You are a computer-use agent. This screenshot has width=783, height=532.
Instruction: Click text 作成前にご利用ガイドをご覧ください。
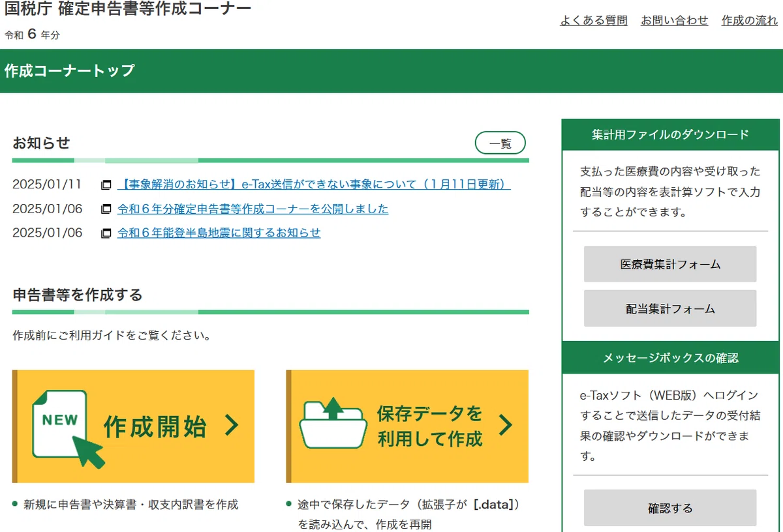[112, 336]
